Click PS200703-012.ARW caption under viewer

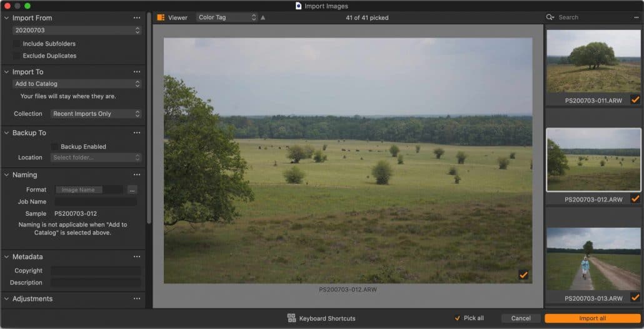pos(348,290)
